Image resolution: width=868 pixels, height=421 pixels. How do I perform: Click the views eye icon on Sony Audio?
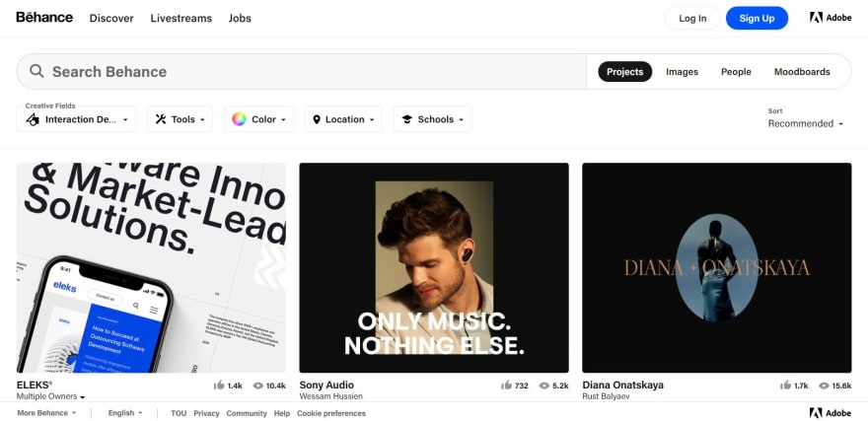point(544,386)
